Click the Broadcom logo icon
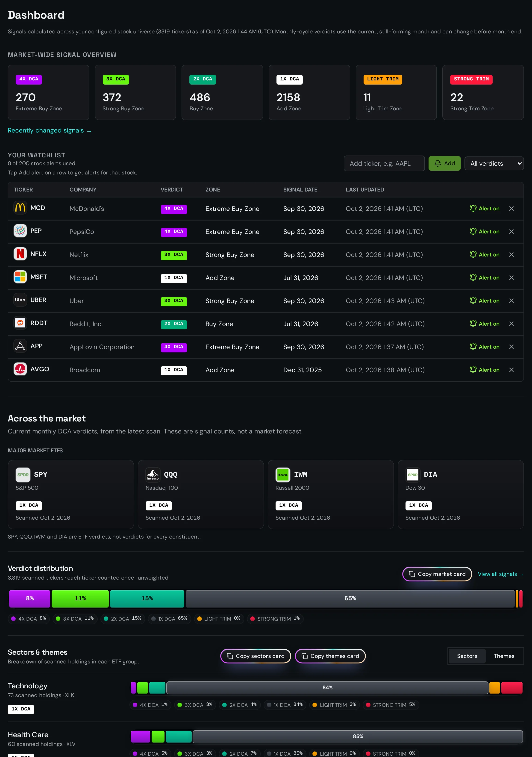The height and width of the screenshot is (757, 532). click(20, 369)
